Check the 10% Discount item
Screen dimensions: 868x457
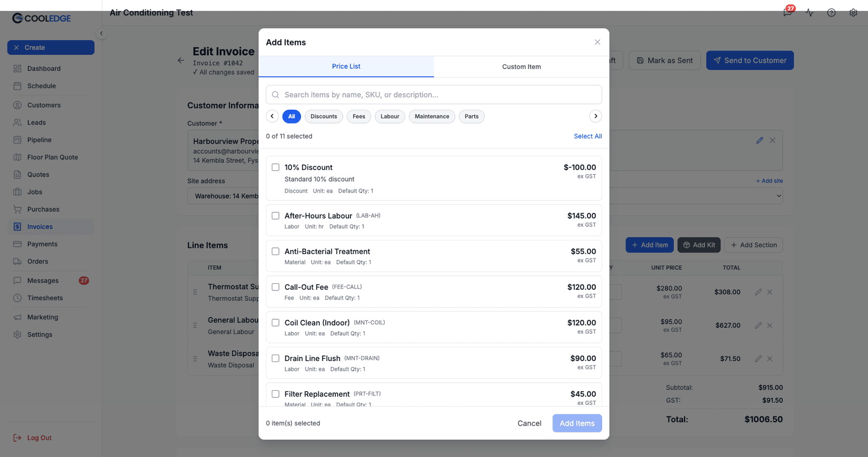pos(276,167)
